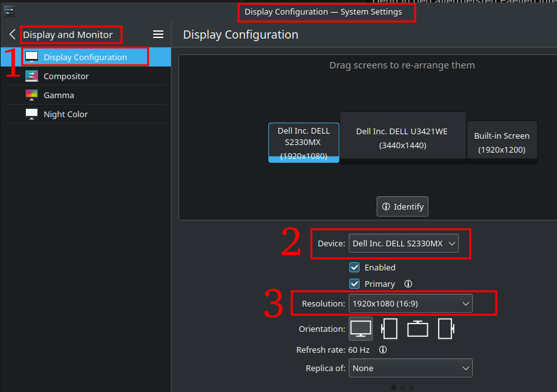Viewport: 557px width, 392px height.
Task: Click the Gamma color icon in the sidebar
Action: (x=32, y=95)
